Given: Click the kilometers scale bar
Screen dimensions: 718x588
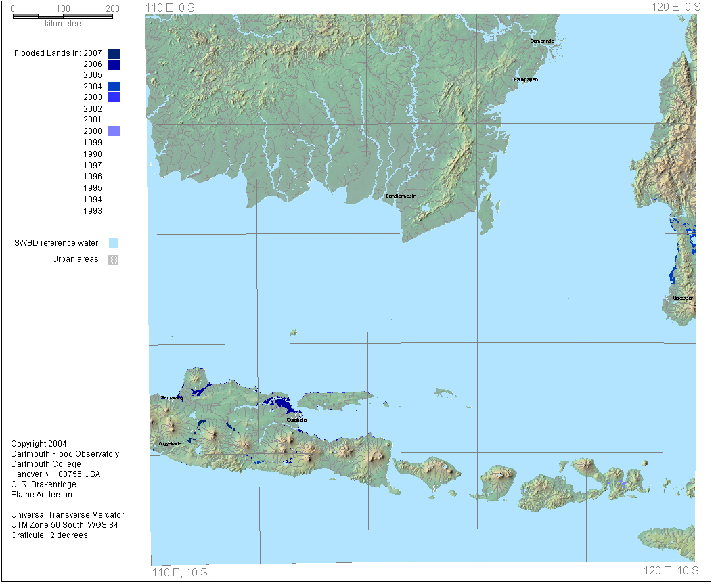Looking at the screenshot, I should [x=63, y=16].
